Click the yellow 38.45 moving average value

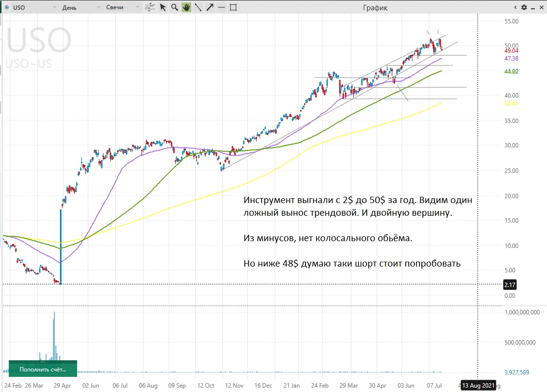pyautogui.click(x=511, y=103)
